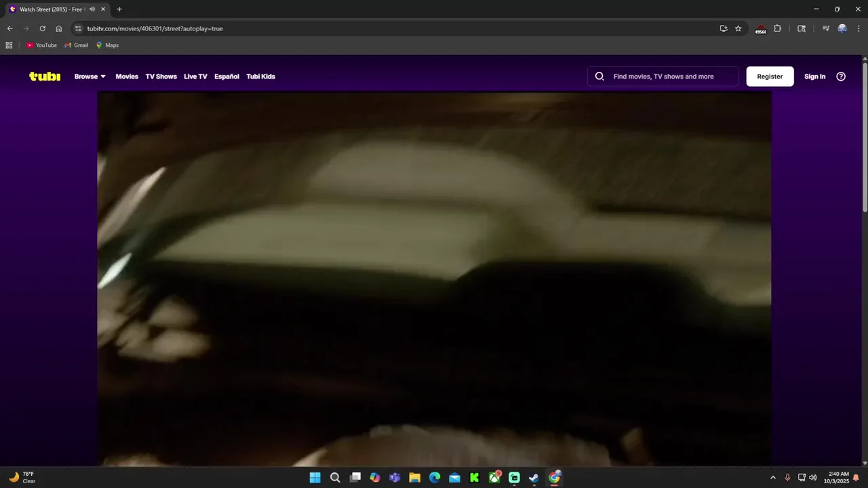Viewport: 868px width, 488px height.
Task: Install app icon in the address bar
Action: coord(724,28)
